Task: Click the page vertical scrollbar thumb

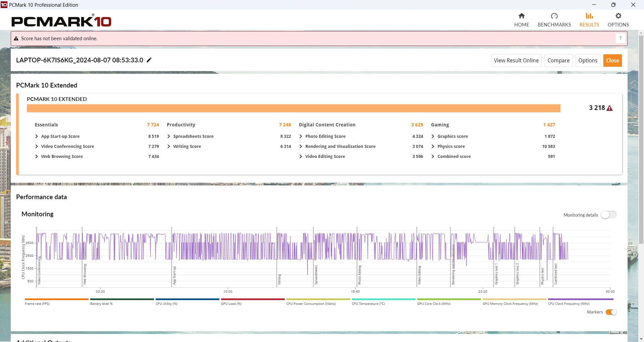Action: (641, 139)
